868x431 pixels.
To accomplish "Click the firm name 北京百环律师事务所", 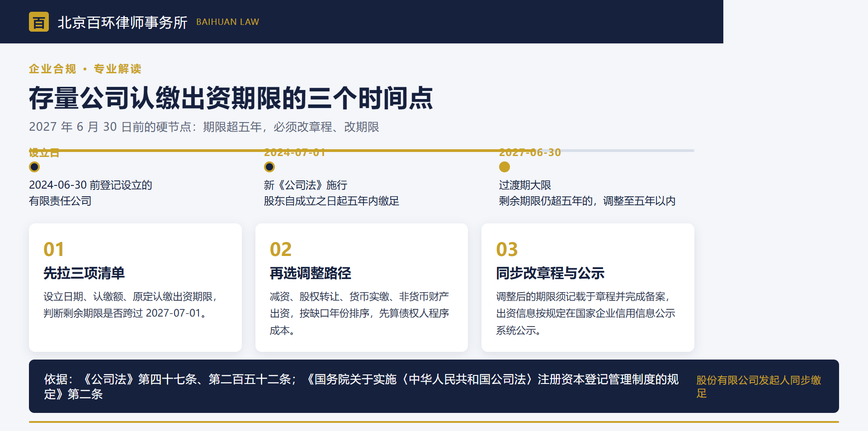I will coord(123,22).
